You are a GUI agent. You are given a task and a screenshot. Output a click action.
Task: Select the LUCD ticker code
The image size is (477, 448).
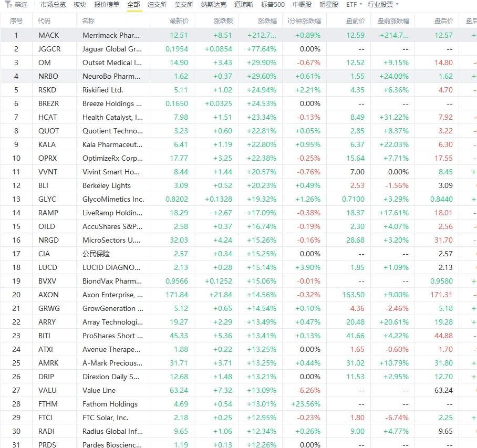pyautogui.click(x=48, y=268)
